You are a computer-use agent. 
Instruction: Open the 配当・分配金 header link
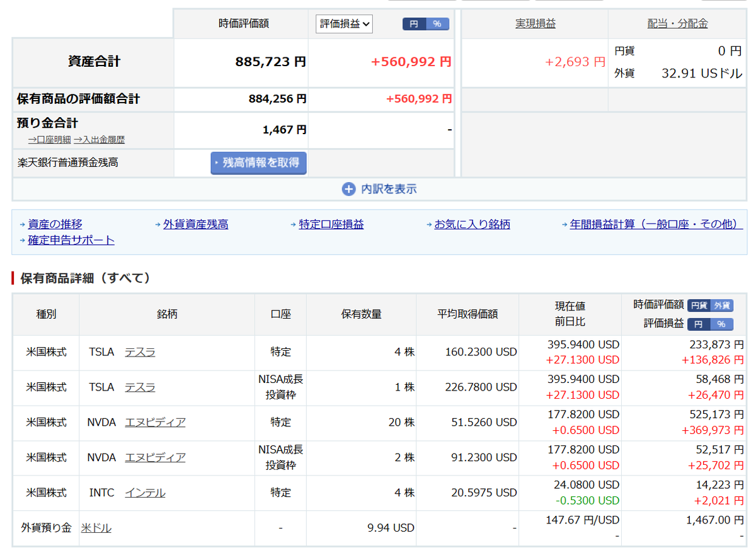(677, 23)
